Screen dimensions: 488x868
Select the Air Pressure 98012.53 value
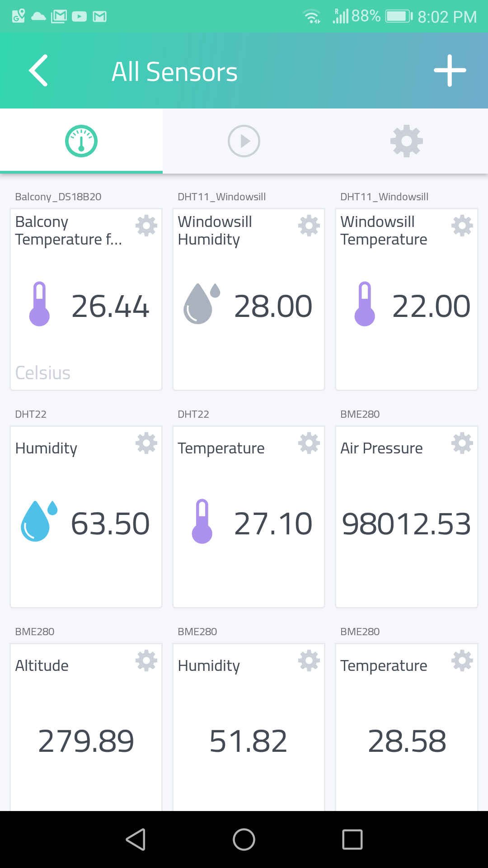[x=406, y=524]
